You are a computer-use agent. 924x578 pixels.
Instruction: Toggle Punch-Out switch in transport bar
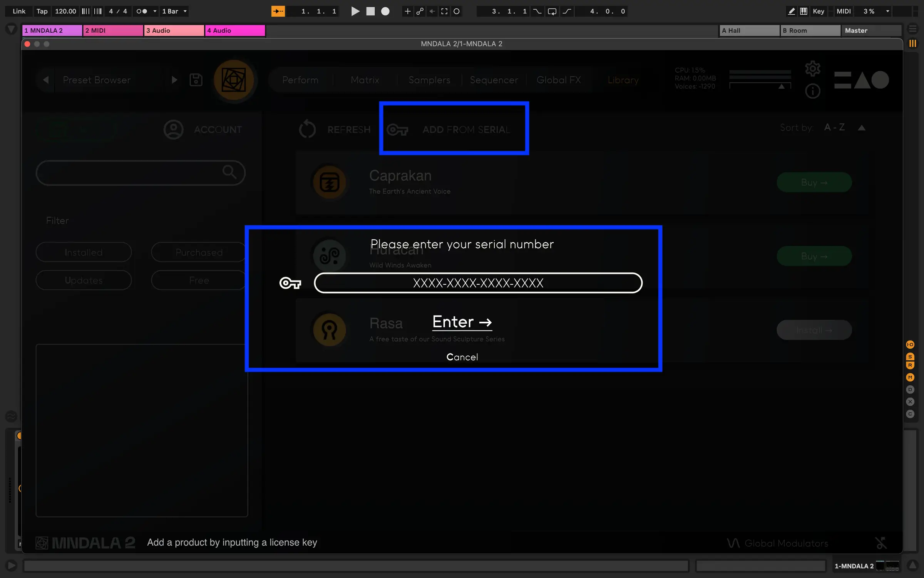[567, 11]
